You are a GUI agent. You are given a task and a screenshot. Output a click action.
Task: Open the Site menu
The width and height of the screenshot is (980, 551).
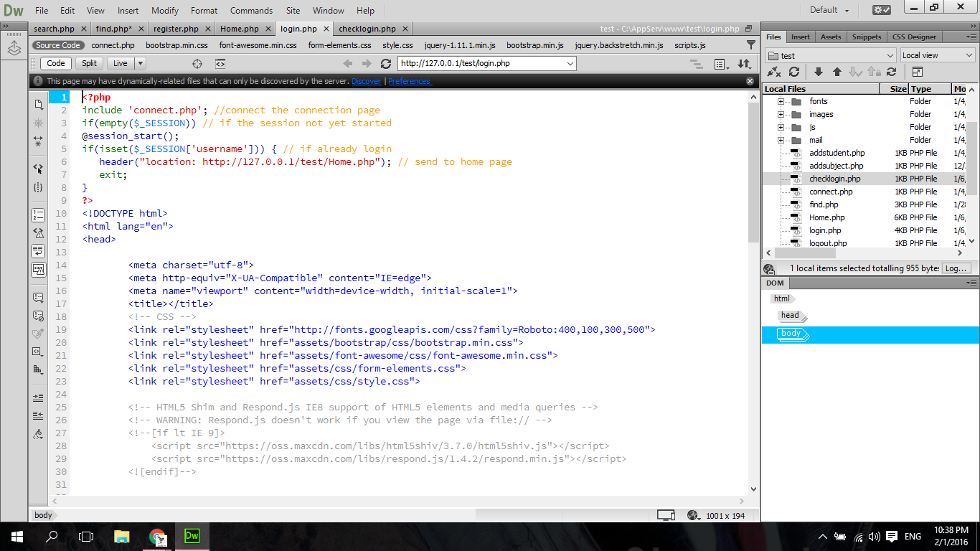[293, 10]
